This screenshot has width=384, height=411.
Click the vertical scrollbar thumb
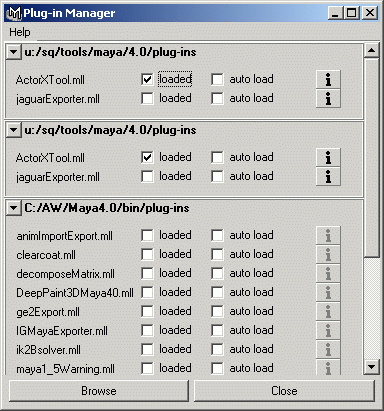[x=371, y=157]
